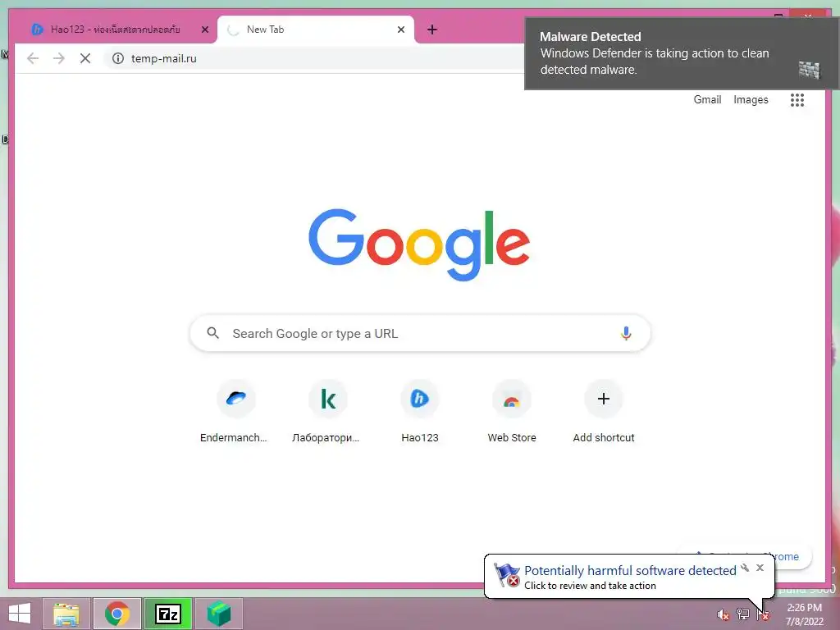Image resolution: width=840 pixels, height=630 pixels.
Task: Open the Hao123 shortcut tile
Action: tap(420, 412)
